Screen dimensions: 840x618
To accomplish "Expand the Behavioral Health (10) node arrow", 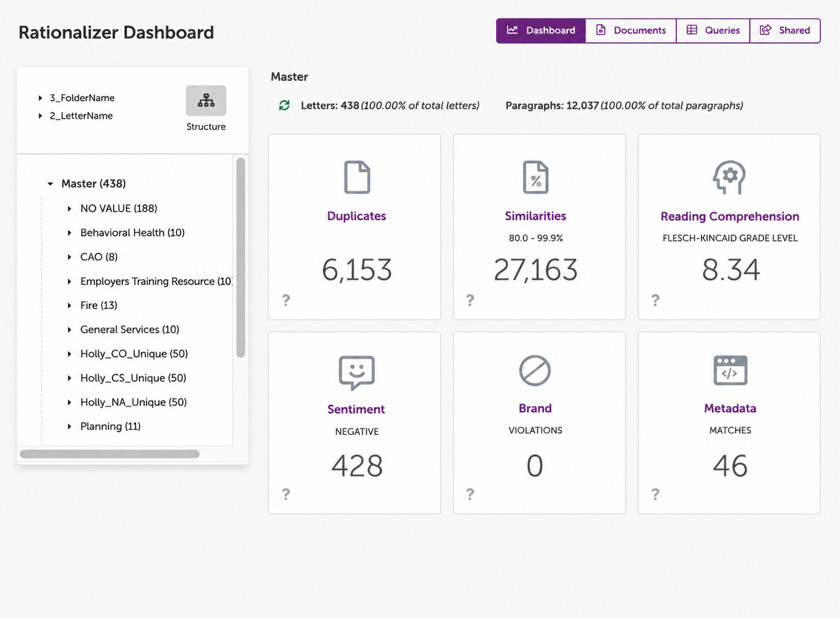I will [x=70, y=233].
